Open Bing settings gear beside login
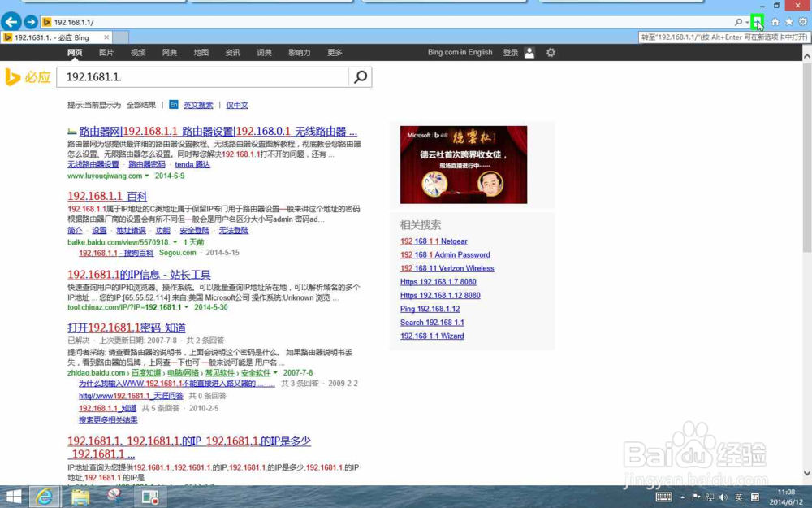Viewport: 812px width, 508px height. 550,52
